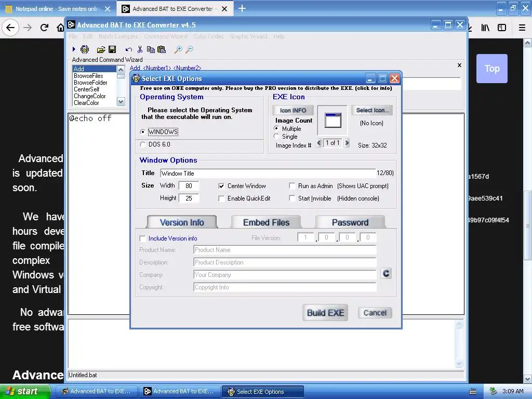Select ChangeColor in command list

pos(89,96)
